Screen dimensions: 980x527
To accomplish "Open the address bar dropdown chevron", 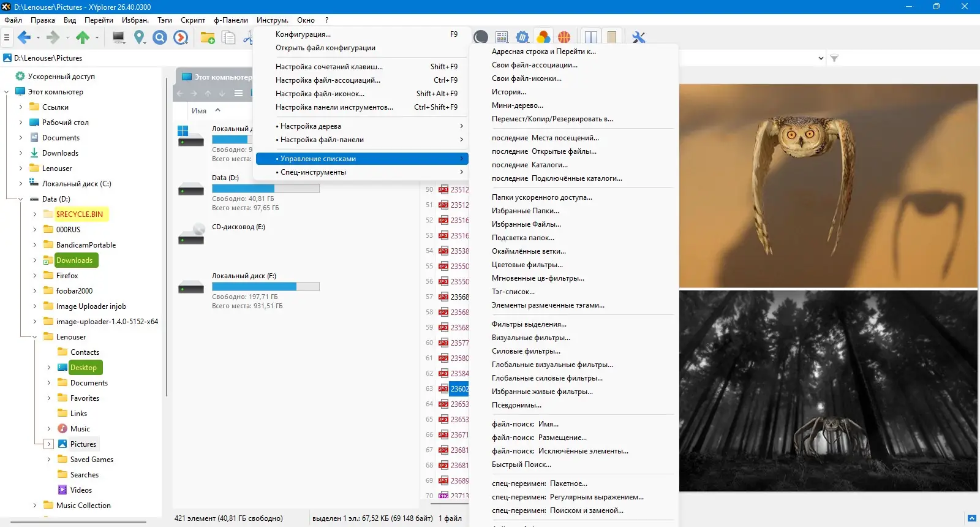I will point(821,58).
